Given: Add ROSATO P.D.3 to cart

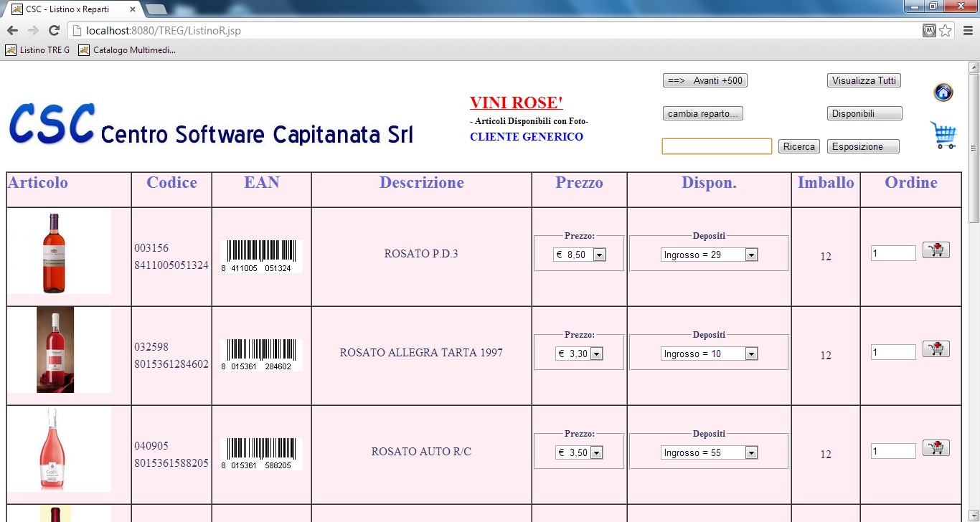Looking at the screenshot, I should pos(936,250).
